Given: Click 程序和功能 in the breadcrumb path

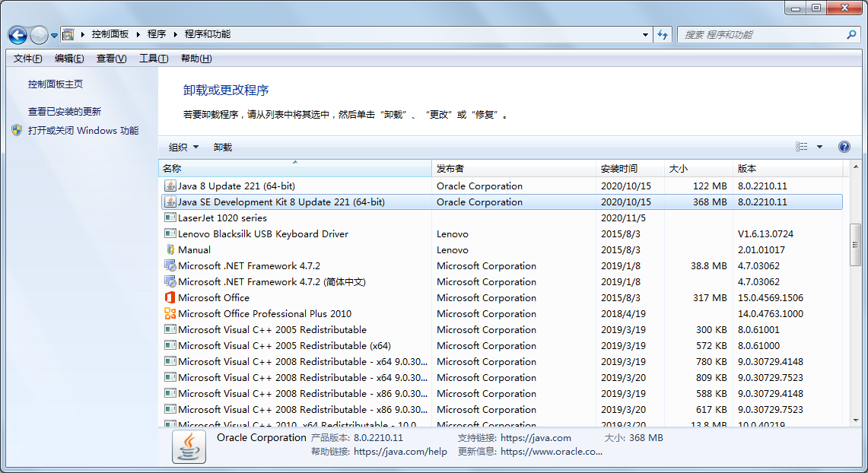Looking at the screenshot, I should pos(208,34).
